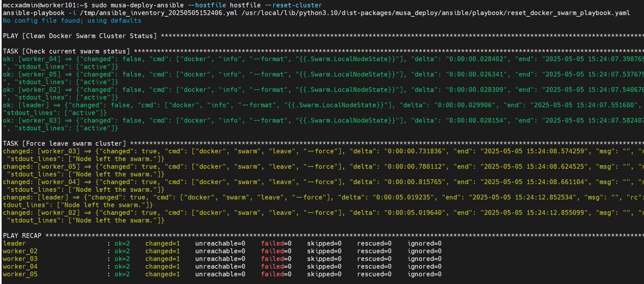
Task: Click 'worker_04' host name in recap
Action: click(20, 266)
